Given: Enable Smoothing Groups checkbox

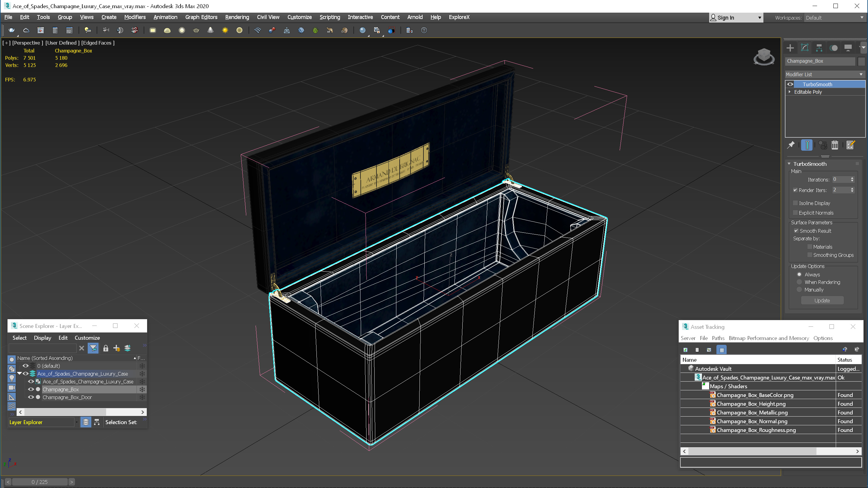Looking at the screenshot, I should click(810, 255).
